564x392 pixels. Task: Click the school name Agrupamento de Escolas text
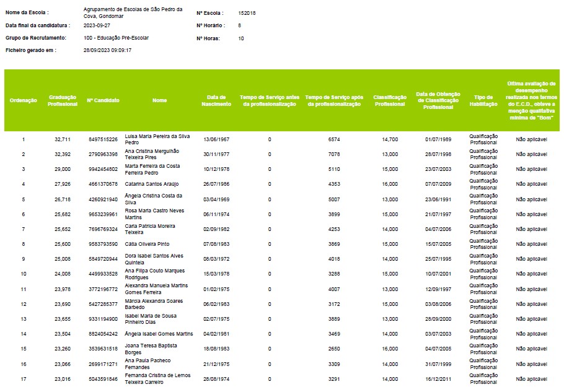[133, 12]
